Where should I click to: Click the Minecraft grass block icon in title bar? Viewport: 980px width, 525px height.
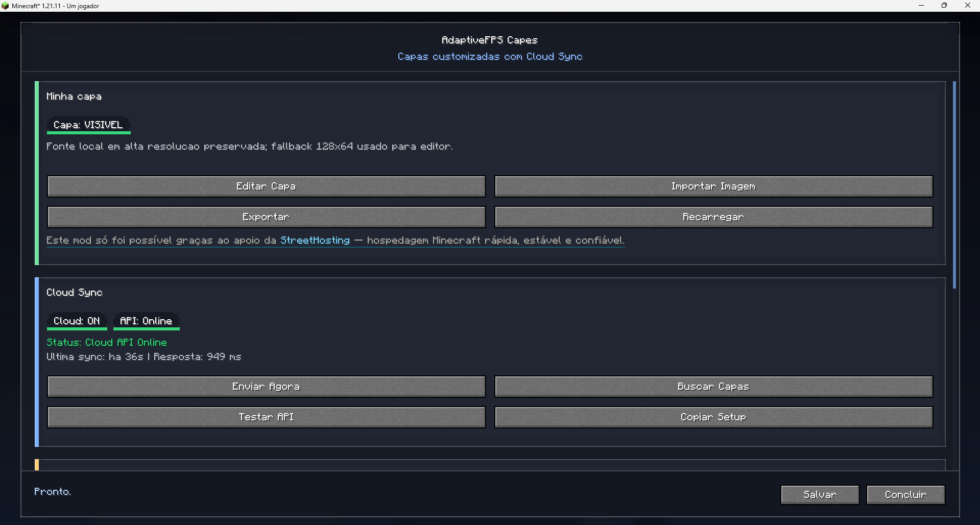pyautogui.click(x=5, y=6)
